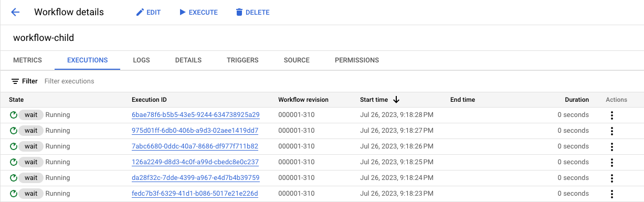Click running status icon for execution da28f32c
644x202 pixels.
[13, 178]
